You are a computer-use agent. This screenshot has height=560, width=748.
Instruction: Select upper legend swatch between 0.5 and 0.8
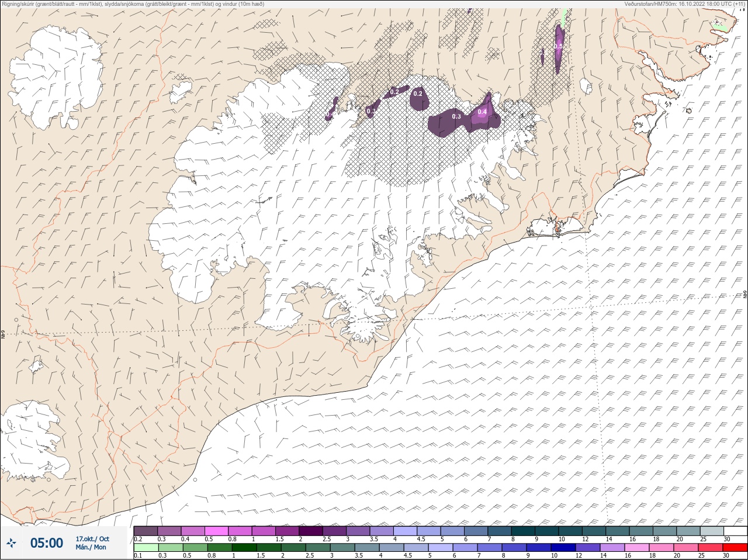pyautogui.click(x=216, y=531)
